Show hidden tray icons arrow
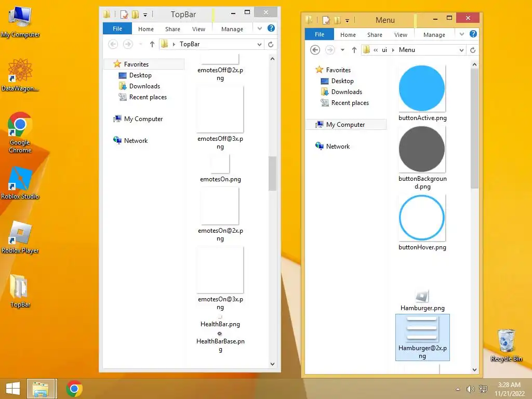 (x=458, y=389)
